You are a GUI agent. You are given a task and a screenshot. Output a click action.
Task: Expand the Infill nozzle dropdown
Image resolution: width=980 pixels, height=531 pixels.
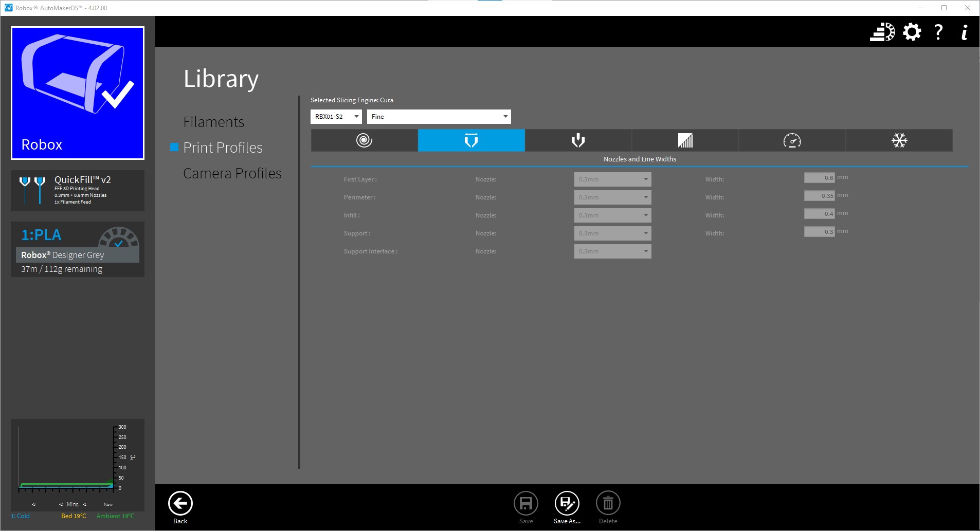(612, 215)
